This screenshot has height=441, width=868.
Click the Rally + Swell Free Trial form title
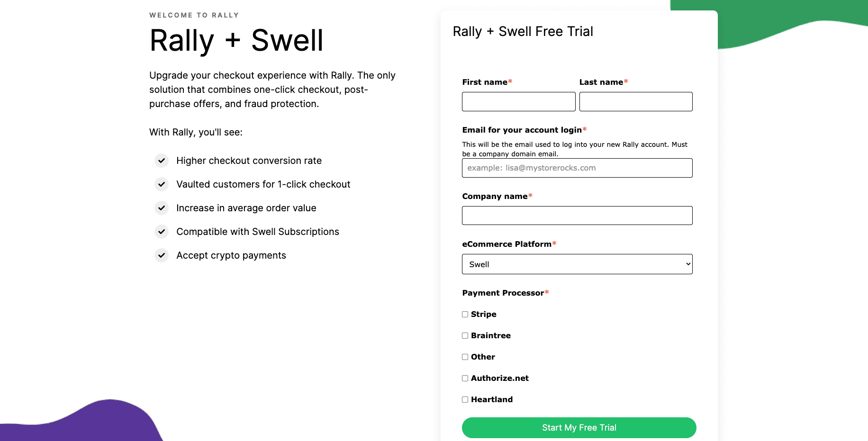523,32
